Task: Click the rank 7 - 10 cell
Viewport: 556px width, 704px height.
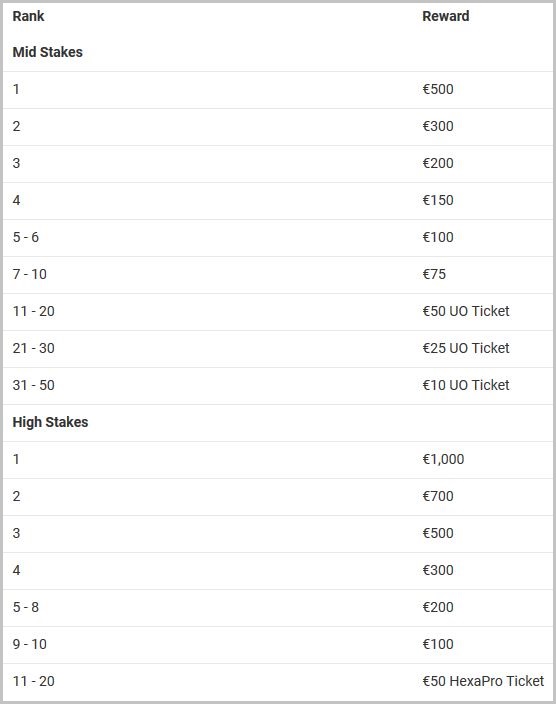Action: tap(30, 274)
